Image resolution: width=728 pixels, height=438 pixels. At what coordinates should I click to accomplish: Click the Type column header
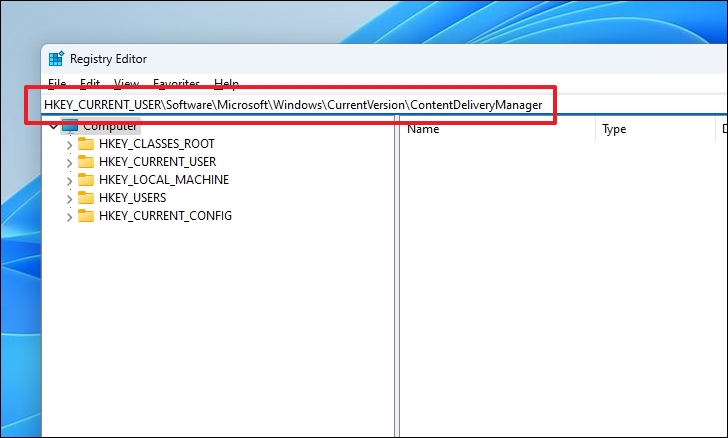pos(656,129)
